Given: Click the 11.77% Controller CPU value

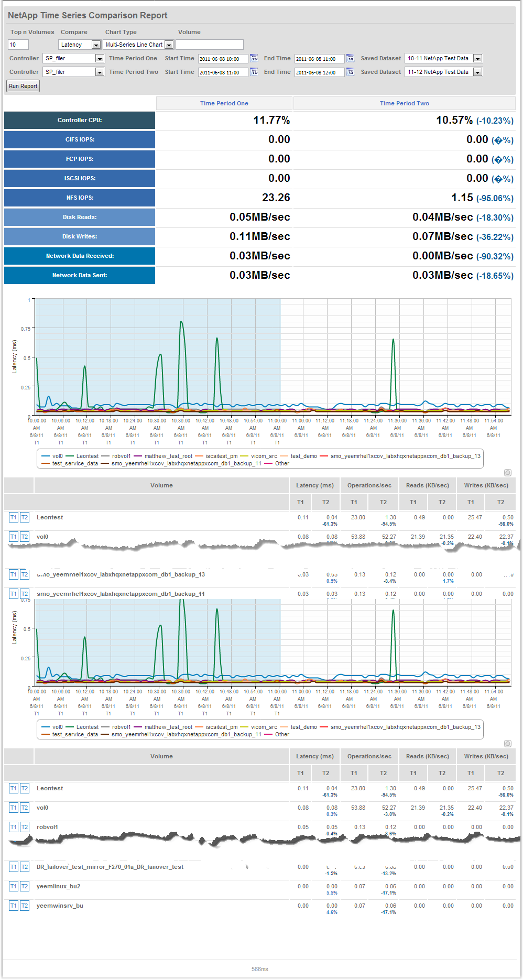Looking at the screenshot, I should pos(271,121).
